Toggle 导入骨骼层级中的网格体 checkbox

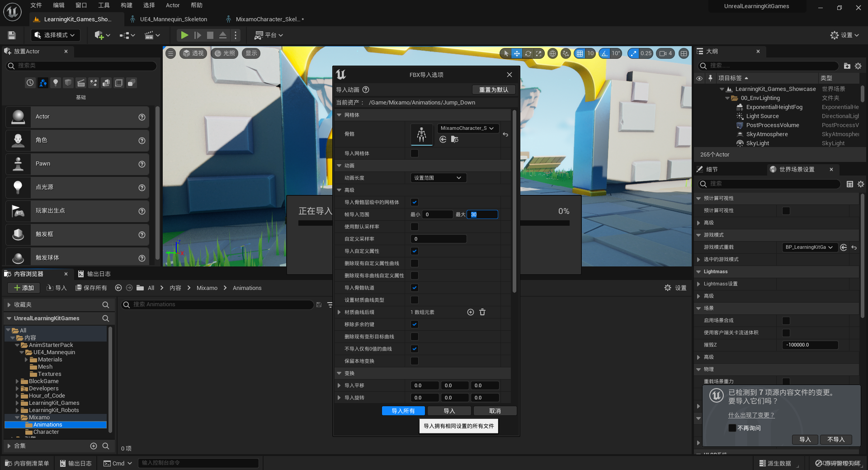coord(415,202)
